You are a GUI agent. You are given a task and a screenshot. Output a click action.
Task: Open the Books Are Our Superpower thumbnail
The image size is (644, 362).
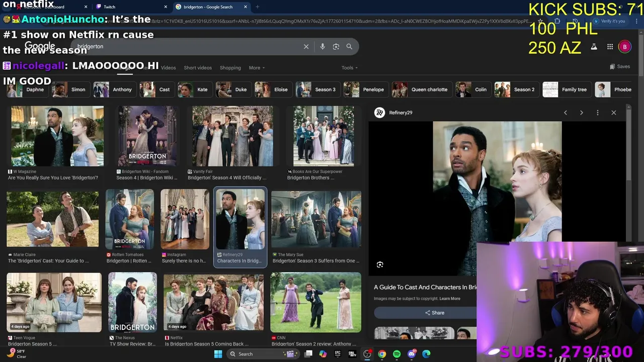(324, 136)
